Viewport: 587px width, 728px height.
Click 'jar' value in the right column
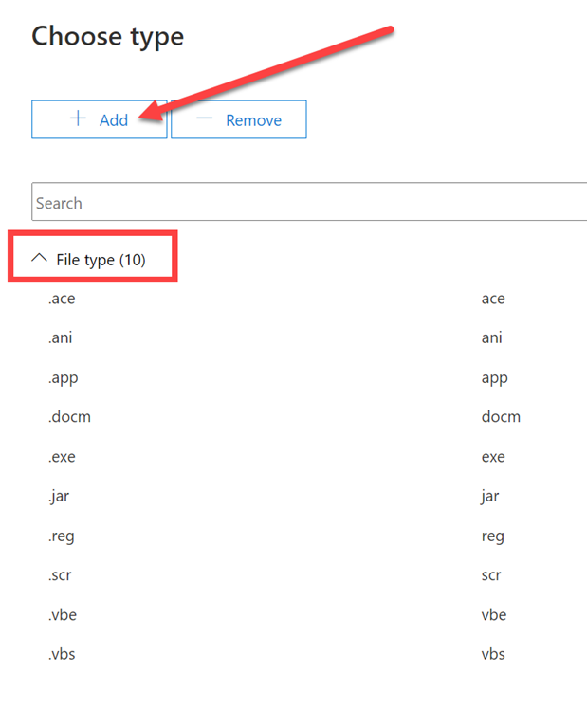click(x=490, y=497)
